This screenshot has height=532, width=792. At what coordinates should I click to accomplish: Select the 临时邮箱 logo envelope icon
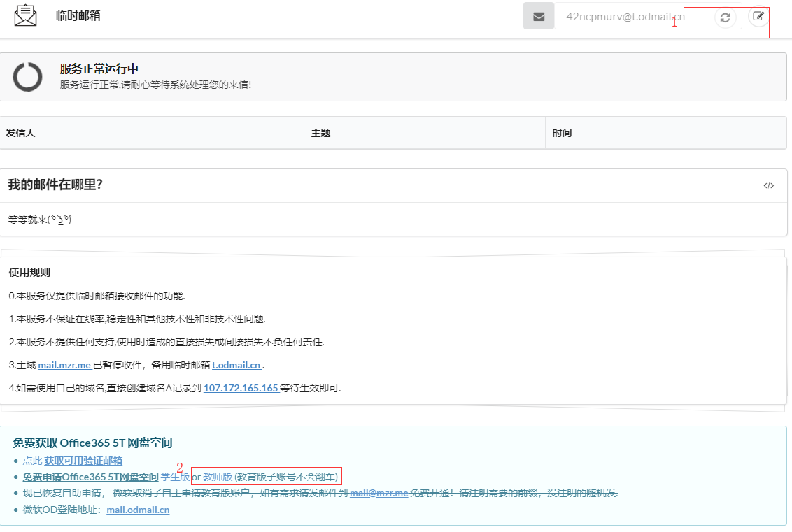tap(25, 14)
